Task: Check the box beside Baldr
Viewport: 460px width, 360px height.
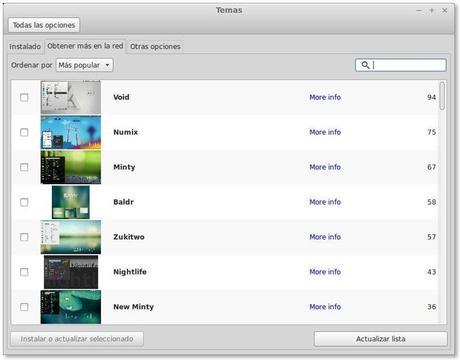Action: (x=24, y=202)
